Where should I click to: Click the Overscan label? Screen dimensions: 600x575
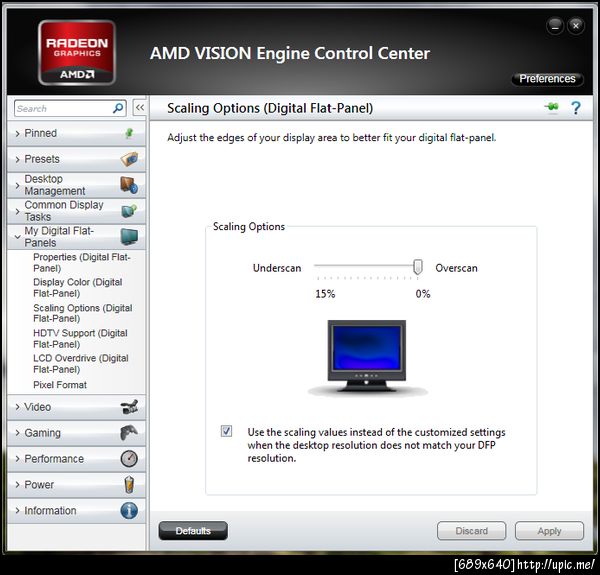(457, 268)
